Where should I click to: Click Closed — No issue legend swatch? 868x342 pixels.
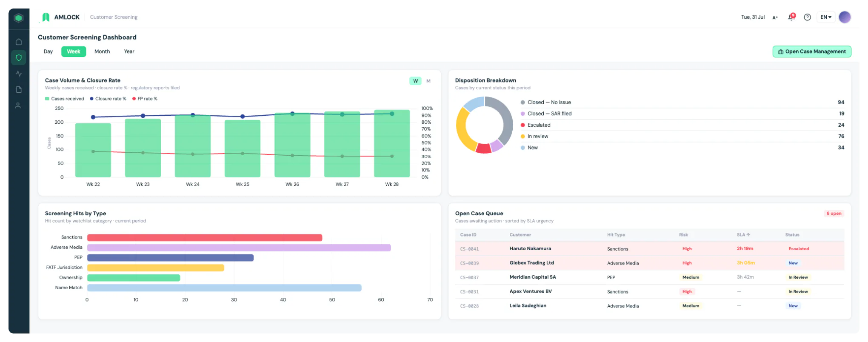pos(523,103)
